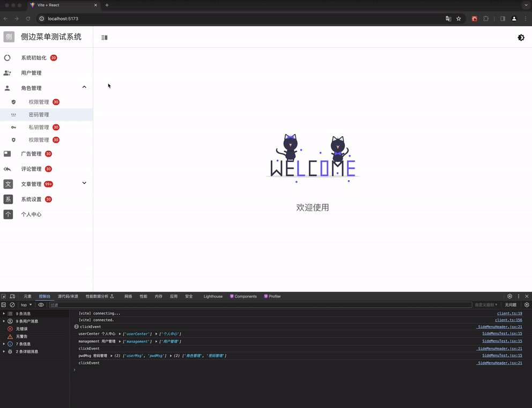The height and width of the screenshot is (408, 532).
Task: Follow the SideMenuTest.jsx:15 link
Action: coord(502,333)
